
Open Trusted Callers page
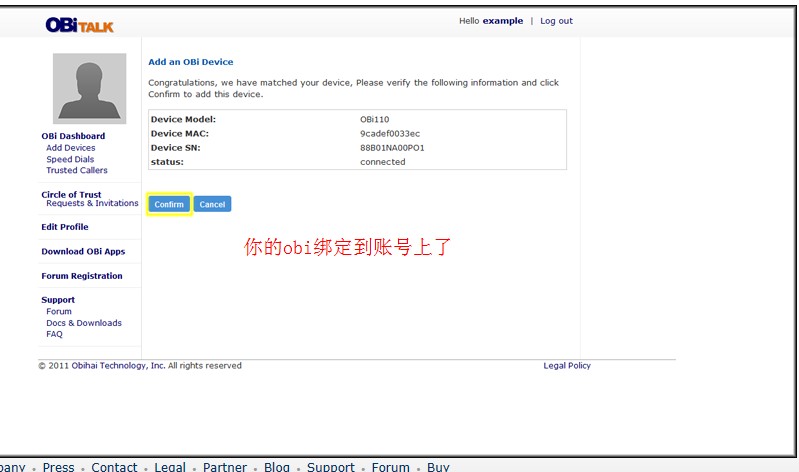(77, 170)
